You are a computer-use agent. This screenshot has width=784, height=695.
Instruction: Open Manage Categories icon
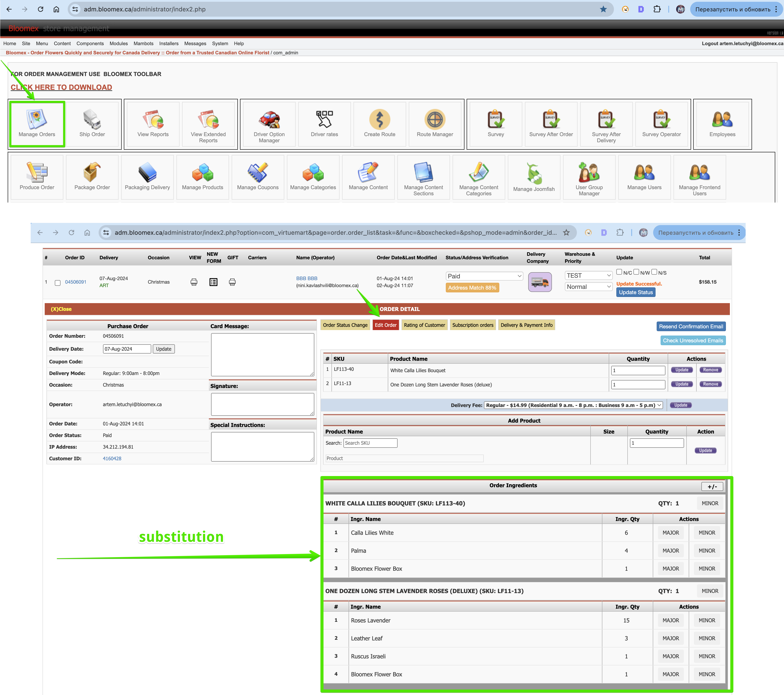313,177
